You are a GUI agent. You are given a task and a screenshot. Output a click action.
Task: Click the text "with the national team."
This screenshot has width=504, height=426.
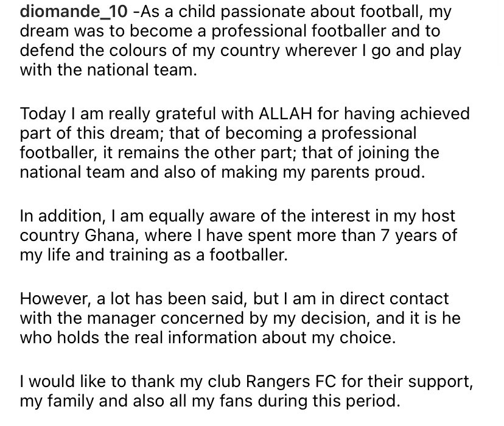click(x=110, y=70)
